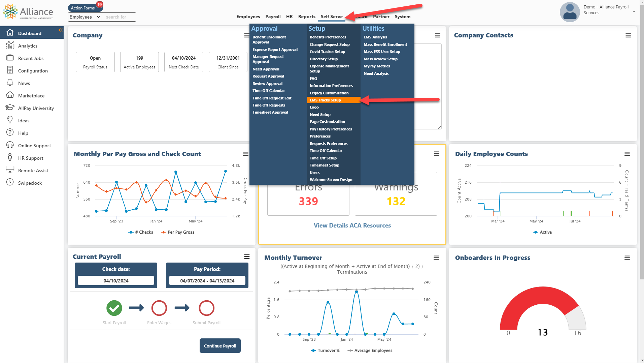Click the Remote Assist monitor icon
The image size is (644, 363).
point(10,170)
